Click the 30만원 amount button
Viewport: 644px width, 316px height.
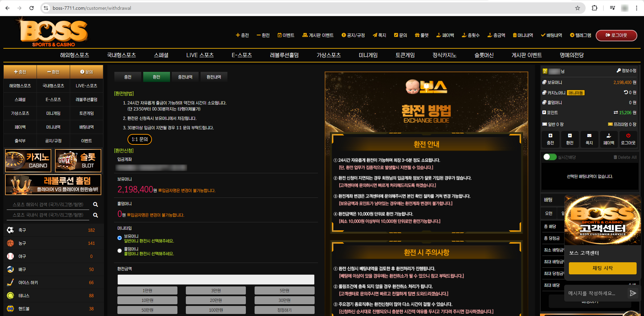[x=284, y=300]
